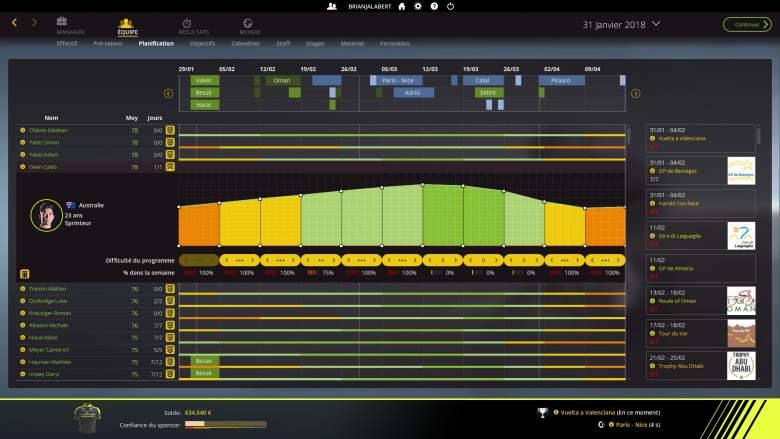Click the calculator icon below rider portrait
This screenshot has height=439, width=780.
pos(24,273)
